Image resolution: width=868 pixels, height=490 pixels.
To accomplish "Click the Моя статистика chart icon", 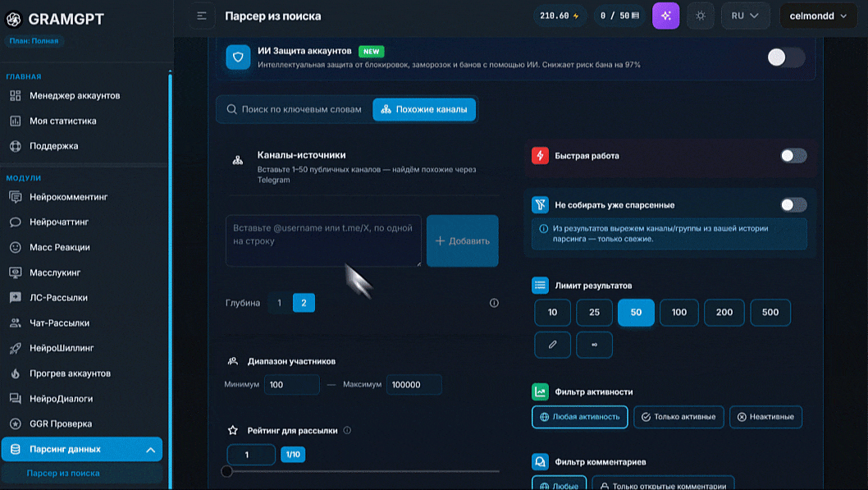I will point(16,121).
